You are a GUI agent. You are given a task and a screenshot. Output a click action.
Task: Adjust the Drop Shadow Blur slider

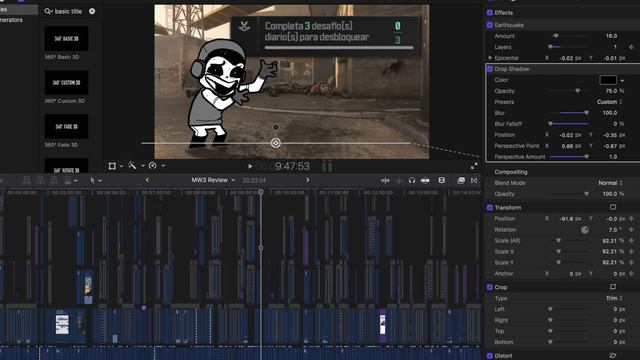coord(587,113)
